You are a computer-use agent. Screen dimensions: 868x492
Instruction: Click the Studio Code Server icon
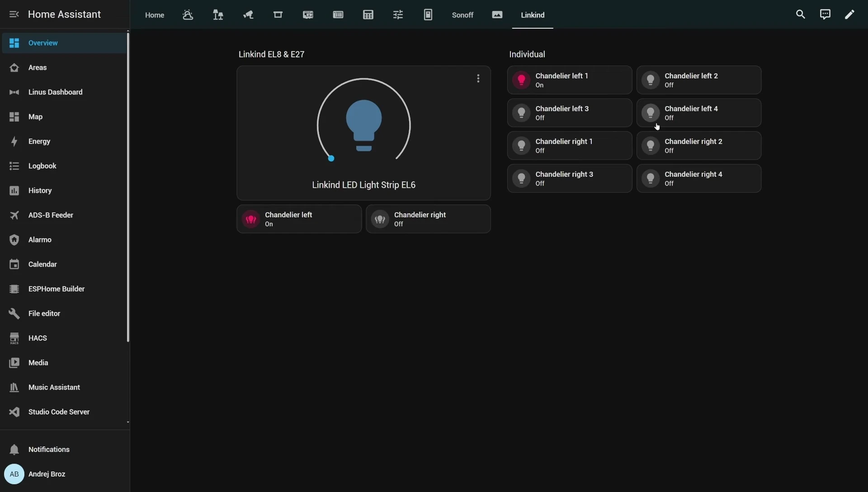(14, 412)
